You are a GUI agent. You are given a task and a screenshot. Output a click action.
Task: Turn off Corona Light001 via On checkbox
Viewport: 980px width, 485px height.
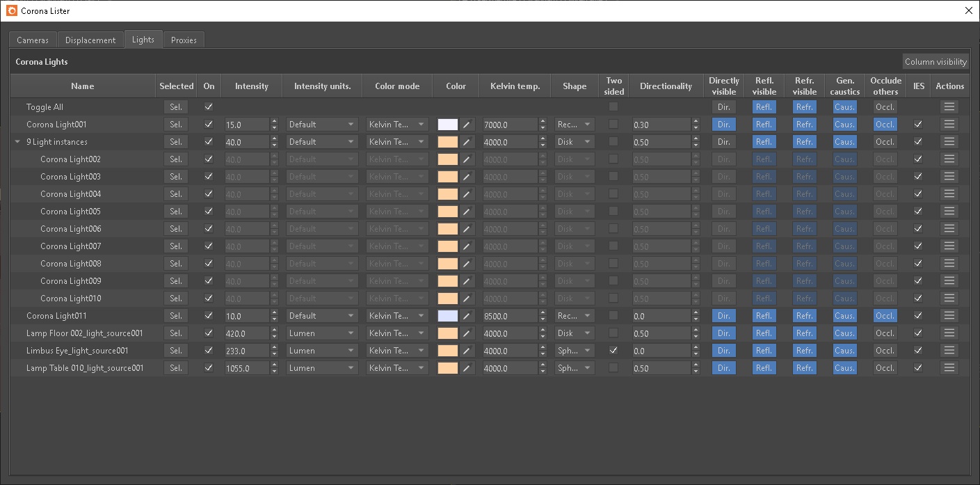(209, 125)
